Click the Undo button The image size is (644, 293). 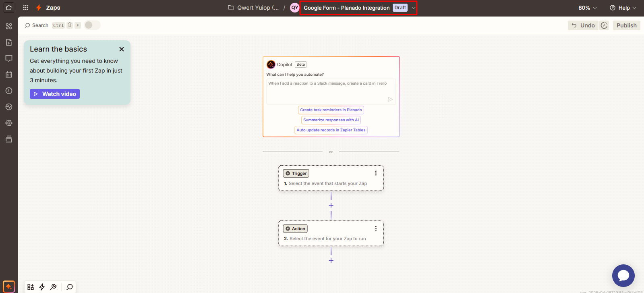(x=583, y=25)
